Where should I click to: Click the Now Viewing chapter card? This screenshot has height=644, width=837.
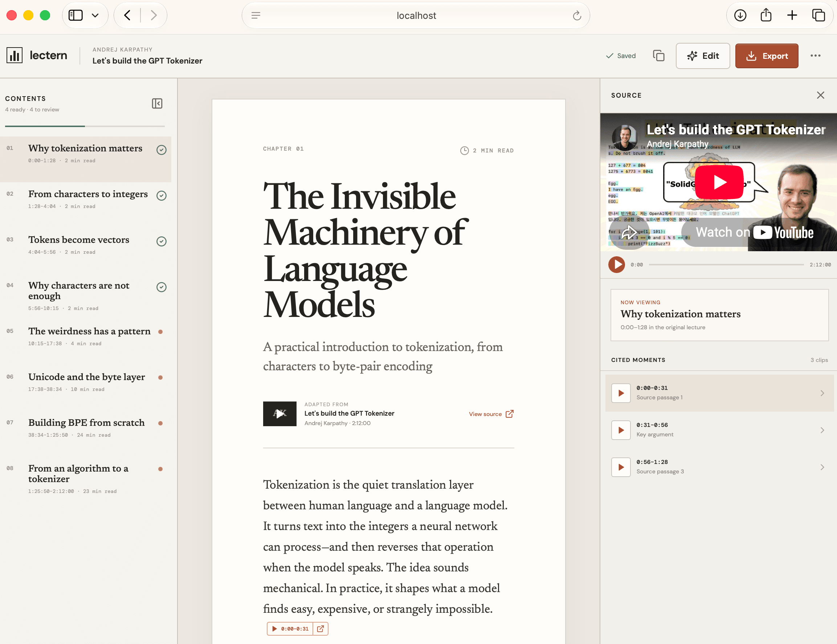click(719, 315)
